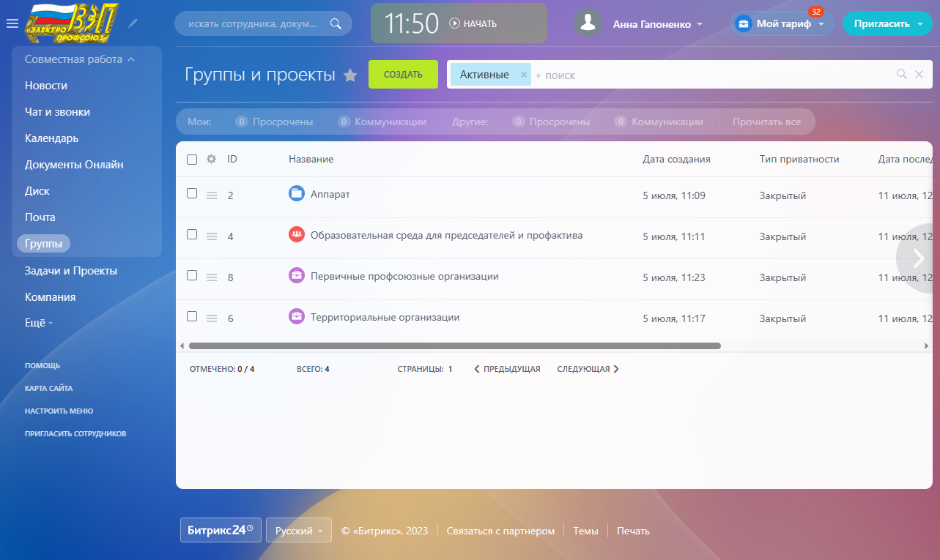Screen dimensions: 940x560
Task: Toggle the select-all checkbox in the table header
Action: click(192, 160)
